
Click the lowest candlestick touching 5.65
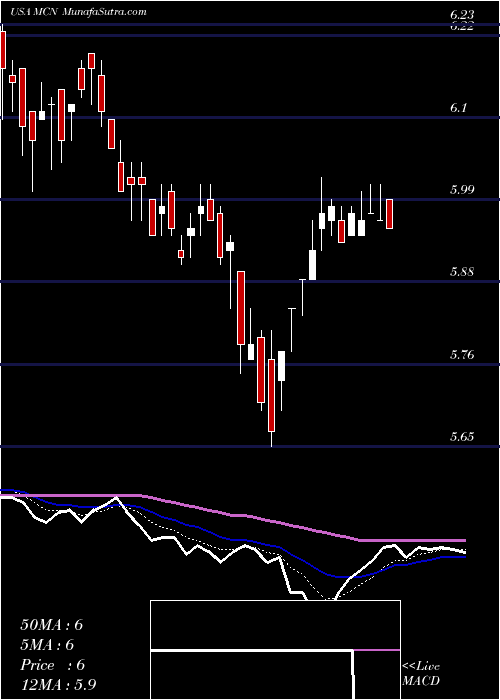coord(271,388)
